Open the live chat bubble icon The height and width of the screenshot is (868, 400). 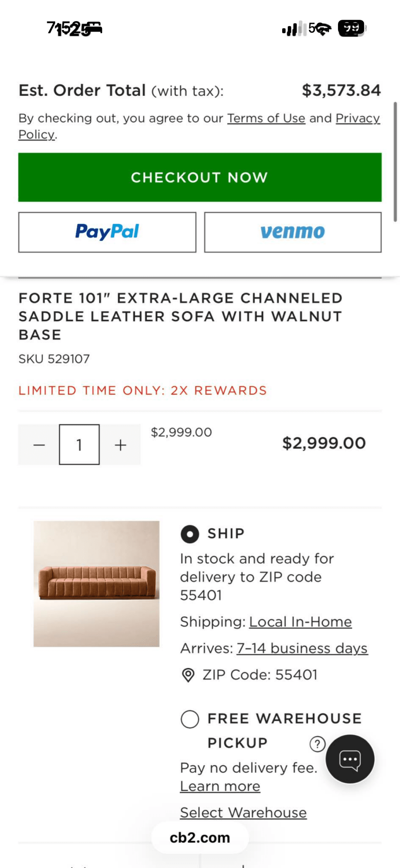350,759
